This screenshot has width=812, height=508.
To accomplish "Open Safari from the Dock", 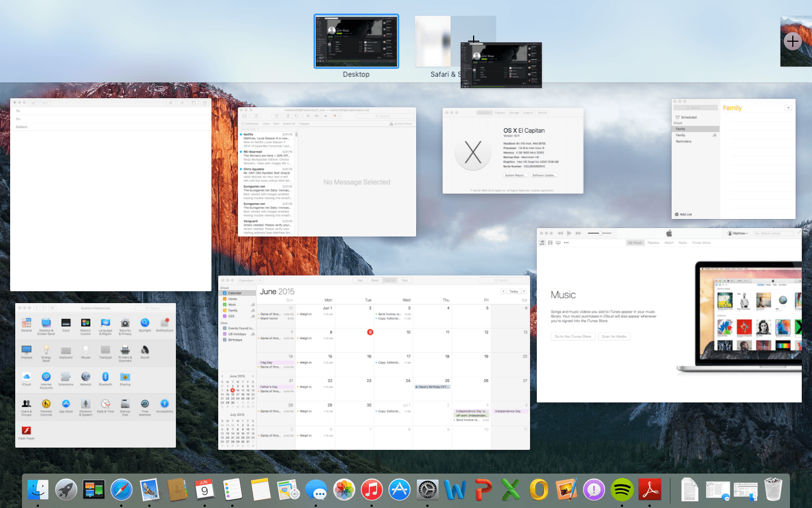I will (x=121, y=490).
